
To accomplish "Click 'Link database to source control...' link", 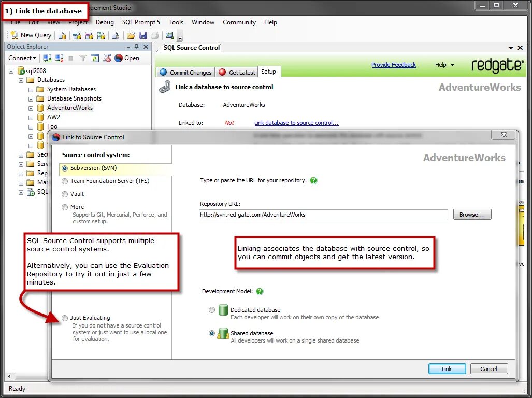I will point(296,123).
